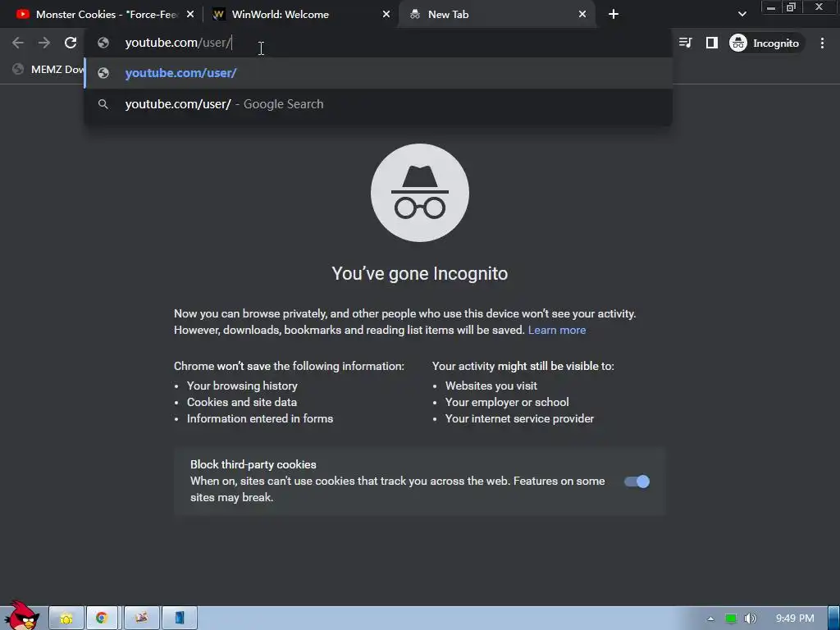
Task: Open the volume speaker tray icon
Action: tap(751, 619)
